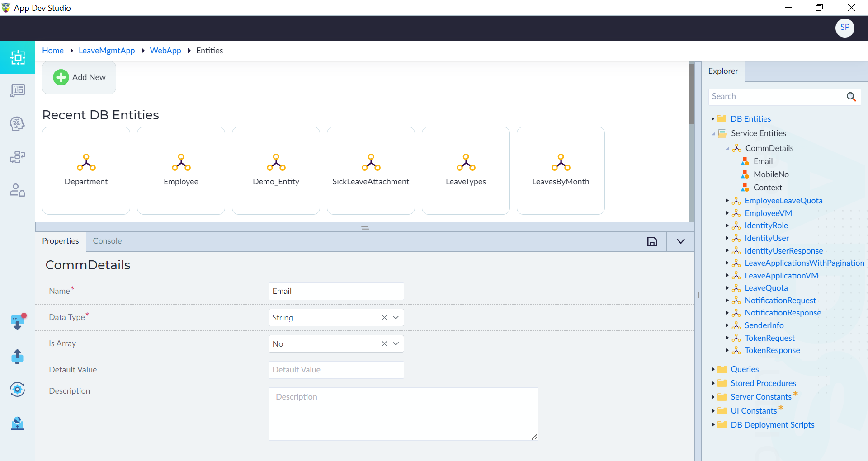Open LeaveMgmtApp breadcrumb link
Image resolution: width=868 pixels, height=461 pixels.
point(107,51)
